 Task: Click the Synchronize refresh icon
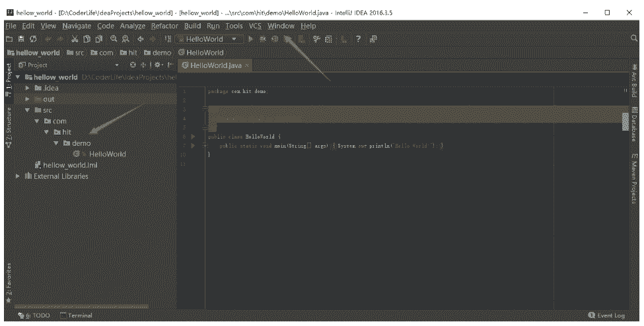click(x=32, y=39)
